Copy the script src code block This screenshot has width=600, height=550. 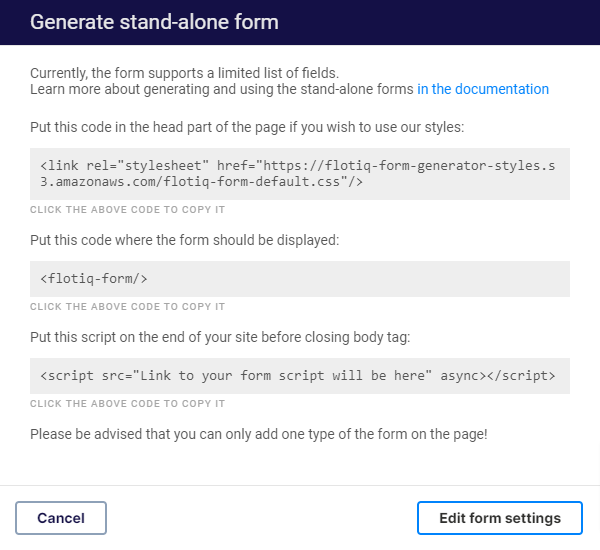coord(300,376)
